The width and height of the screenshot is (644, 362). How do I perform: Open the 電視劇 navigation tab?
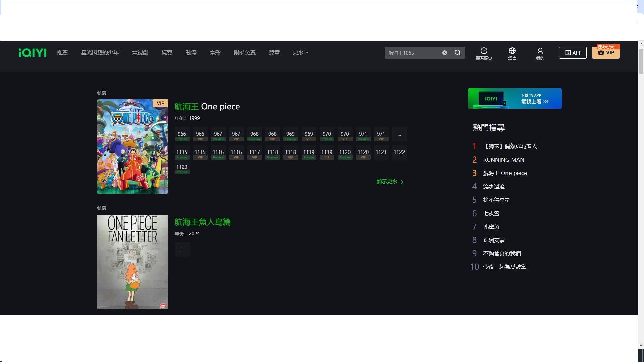[x=140, y=53]
